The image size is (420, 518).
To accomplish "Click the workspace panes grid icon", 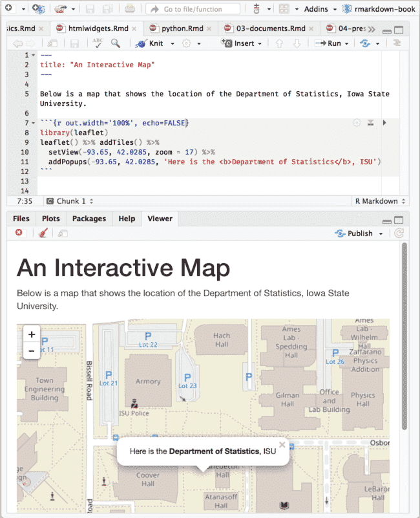I will [x=284, y=9].
